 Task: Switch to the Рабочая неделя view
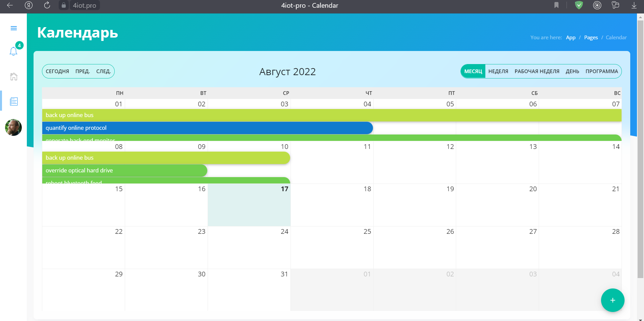click(x=537, y=71)
